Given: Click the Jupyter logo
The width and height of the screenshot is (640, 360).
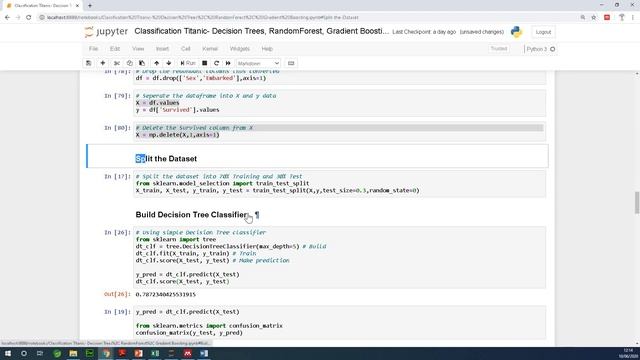Looking at the screenshot, I should 106,31.
